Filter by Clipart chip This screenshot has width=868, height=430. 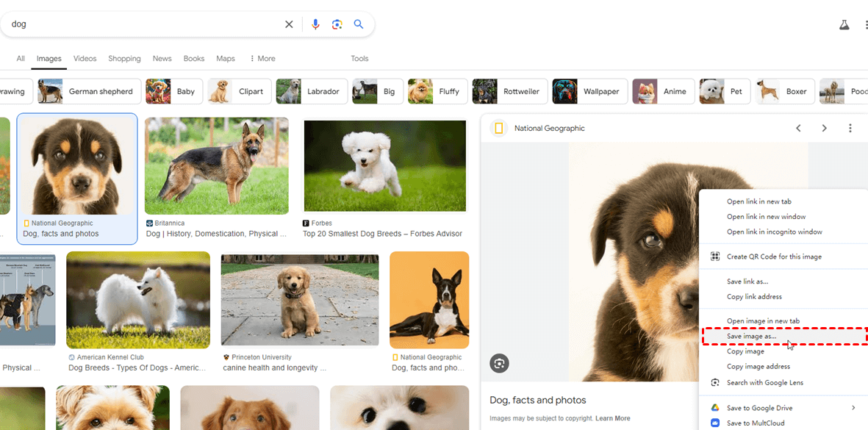pyautogui.click(x=240, y=91)
